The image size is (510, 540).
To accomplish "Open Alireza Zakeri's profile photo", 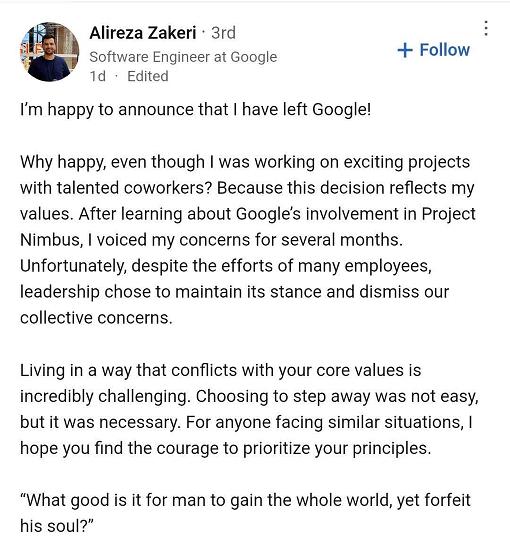I will point(50,52).
